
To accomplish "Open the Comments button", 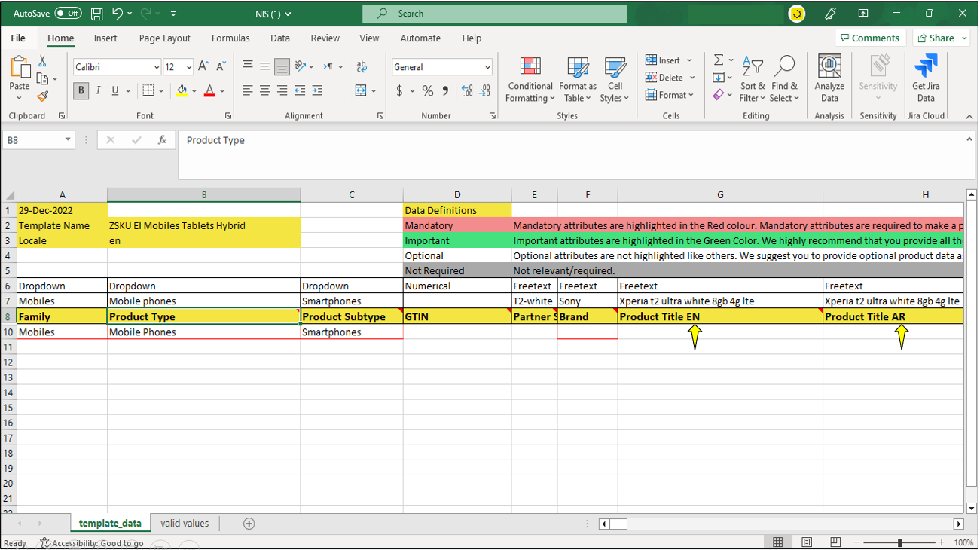I will click(869, 38).
